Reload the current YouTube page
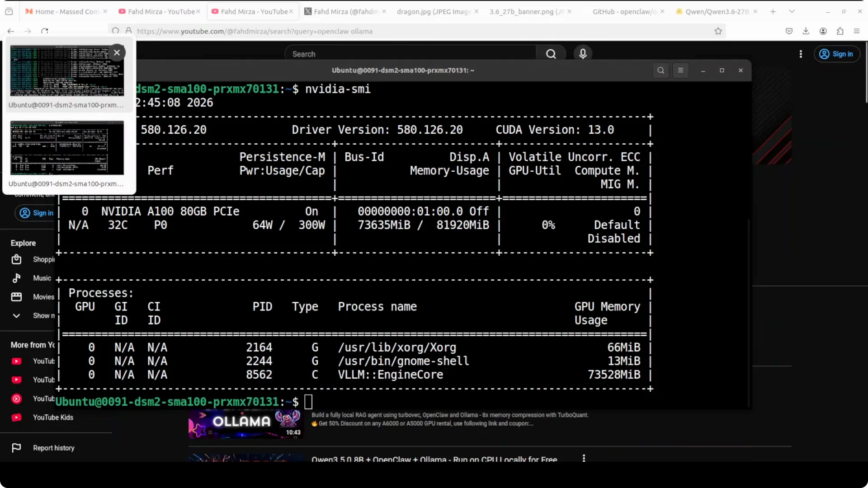Screen dimensions: 868x488 [44, 31]
